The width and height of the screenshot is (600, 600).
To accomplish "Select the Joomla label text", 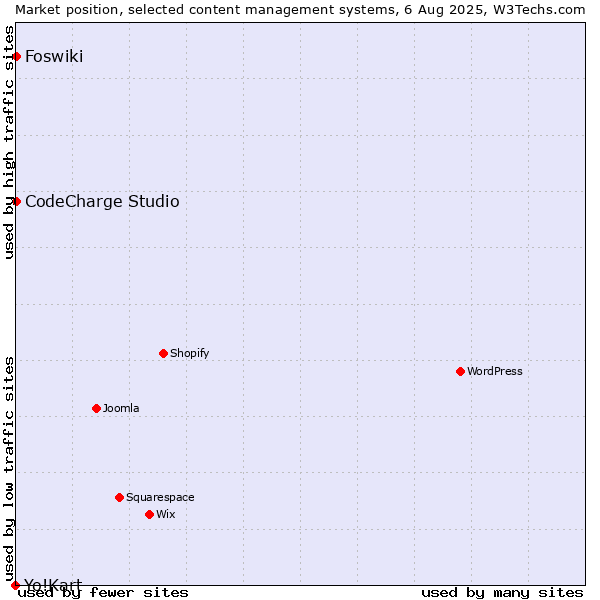I will click(121, 409).
